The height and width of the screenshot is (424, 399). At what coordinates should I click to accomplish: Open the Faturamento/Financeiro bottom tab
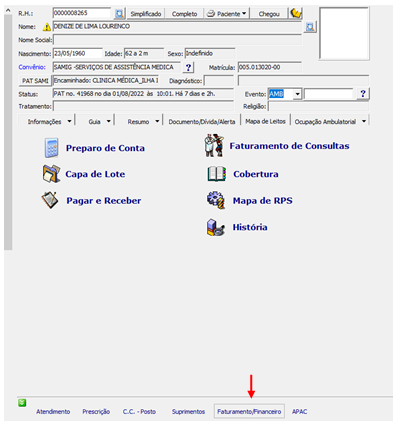coord(249,411)
